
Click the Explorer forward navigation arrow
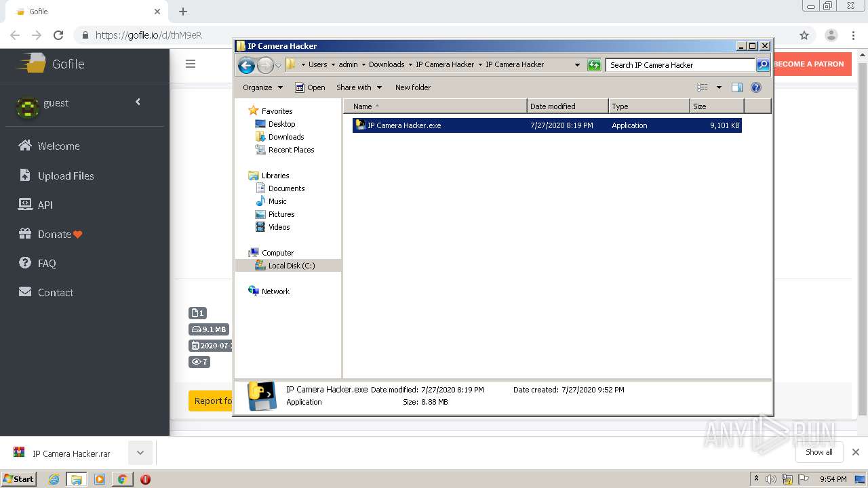[265, 65]
